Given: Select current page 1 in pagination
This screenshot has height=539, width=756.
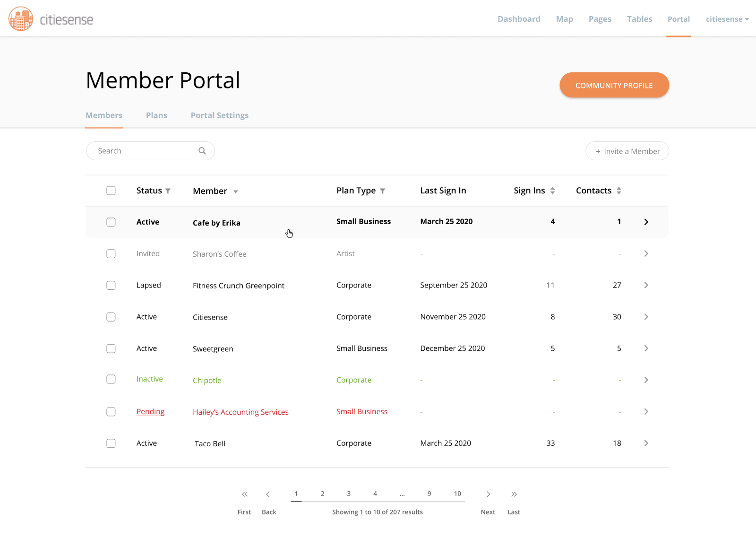Looking at the screenshot, I should tap(296, 494).
